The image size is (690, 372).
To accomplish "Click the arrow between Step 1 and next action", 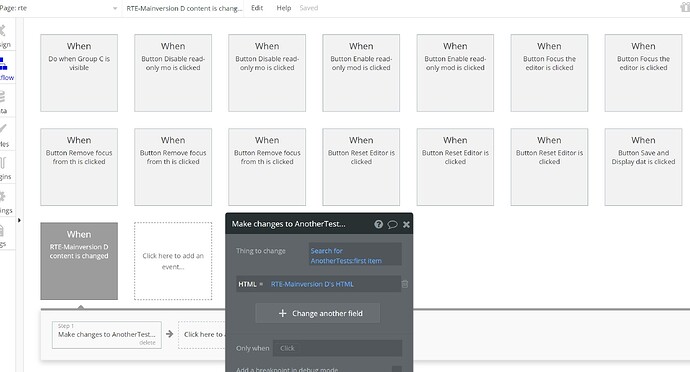I will [x=169, y=334].
